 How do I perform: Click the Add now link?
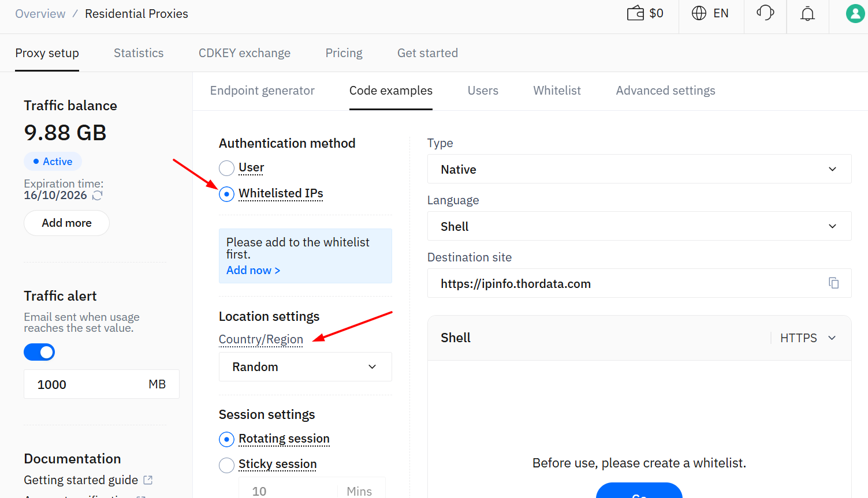(x=253, y=270)
